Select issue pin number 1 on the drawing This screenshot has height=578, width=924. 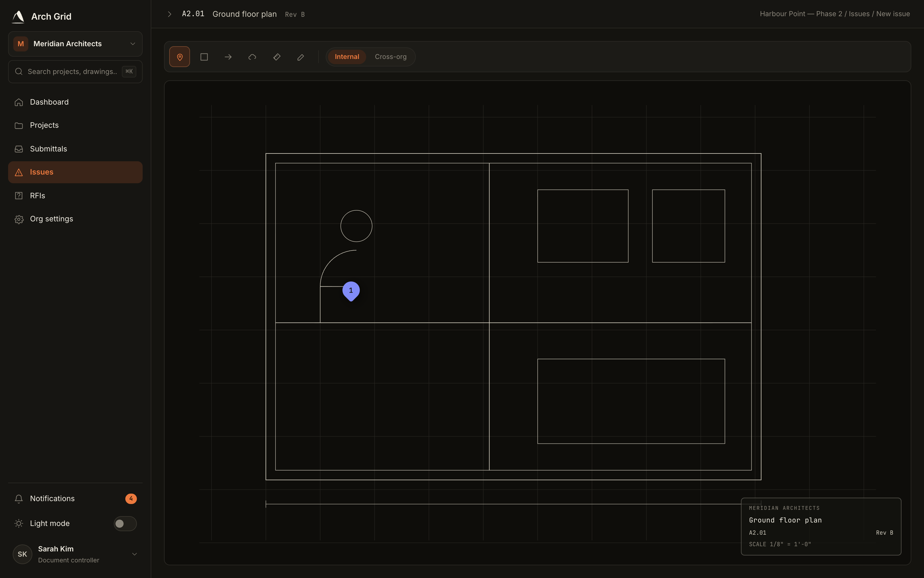351,291
